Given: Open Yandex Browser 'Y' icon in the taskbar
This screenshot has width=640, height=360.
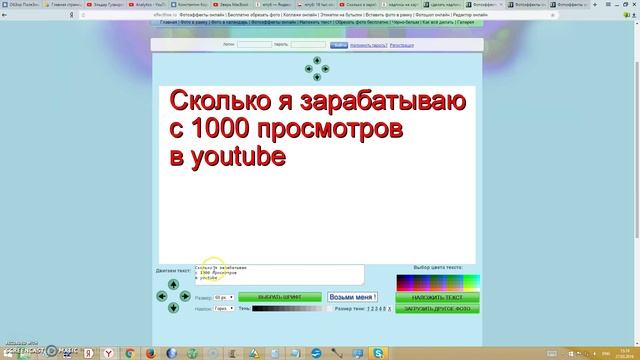Looking at the screenshot, I should [x=109, y=353].
